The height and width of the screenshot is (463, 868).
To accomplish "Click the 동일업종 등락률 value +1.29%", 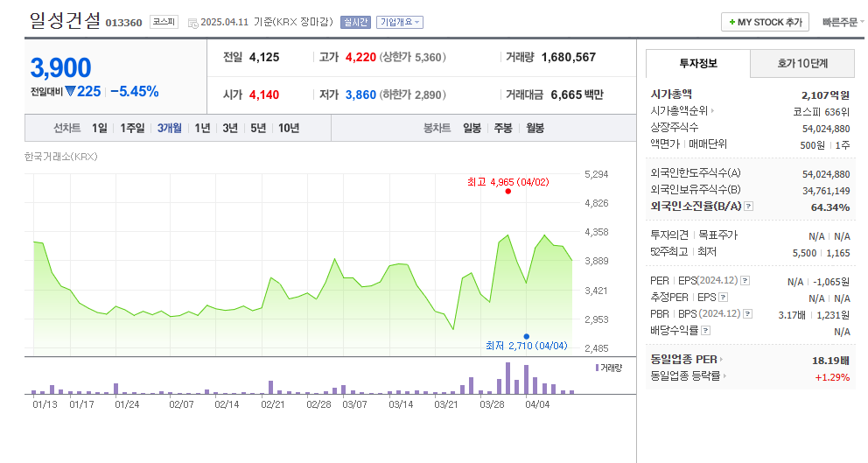I will (832, 377).
